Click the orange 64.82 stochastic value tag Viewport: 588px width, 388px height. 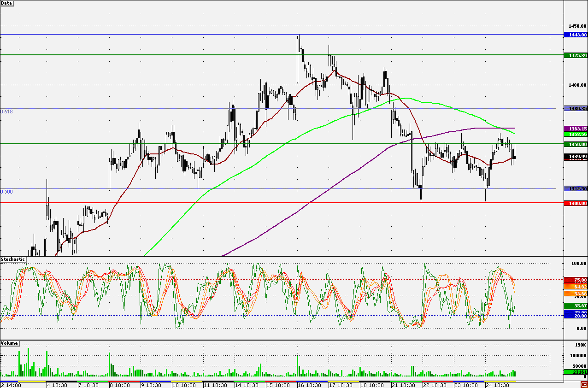click(x=576, y=286)
